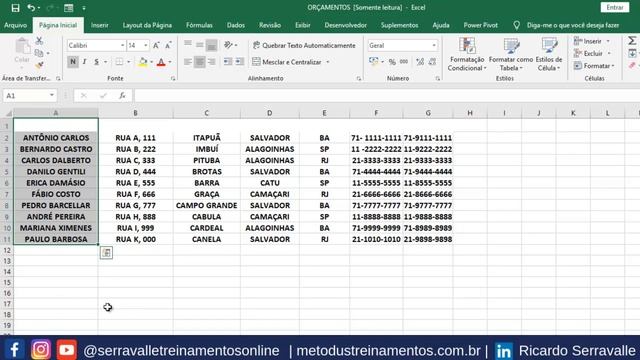This screenshot has width=640, height=360.
Task: Open Arquivo tab
Action: tap(16, 25)
